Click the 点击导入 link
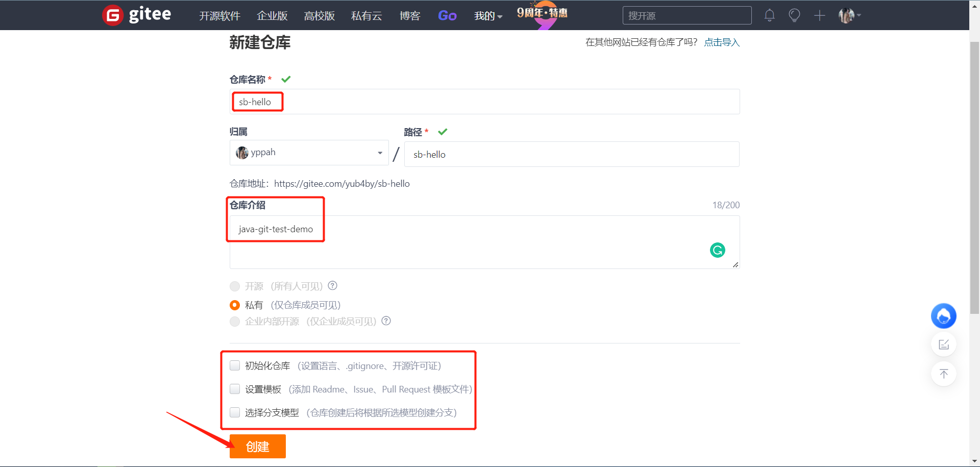Viewport: 980px width, 467px height. pyautogui.click(x=722, y=42)
